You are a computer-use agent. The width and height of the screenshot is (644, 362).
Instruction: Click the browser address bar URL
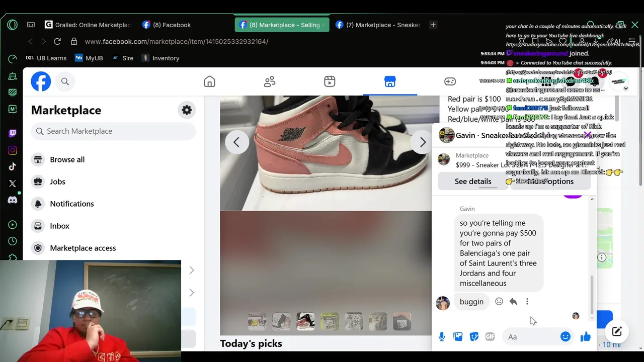coord(177,41)
